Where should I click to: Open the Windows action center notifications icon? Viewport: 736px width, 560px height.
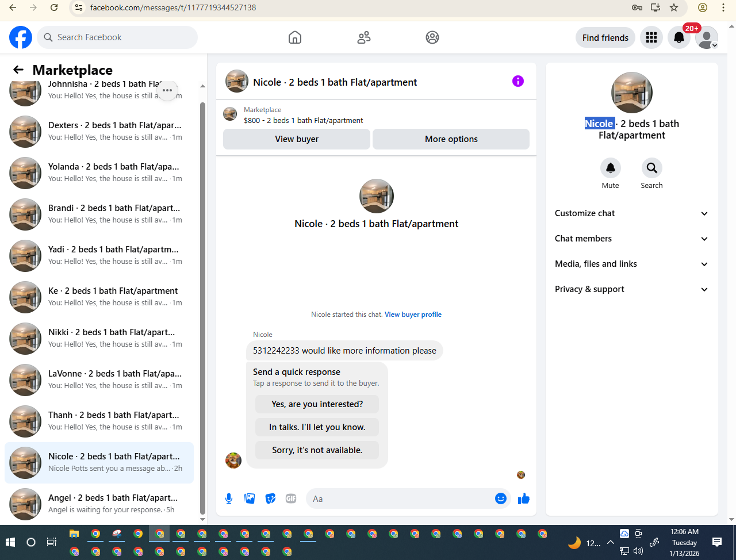pyautogui.click(x=717, y=542)
